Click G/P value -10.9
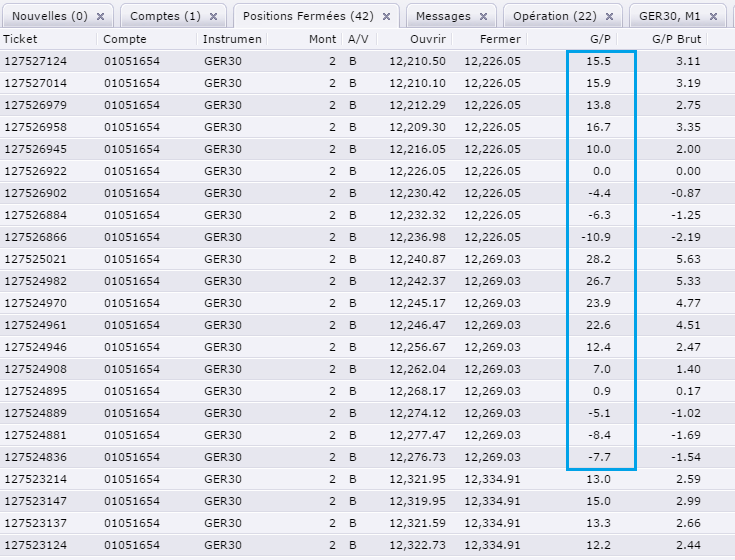Screen dimensions: 735x560 point(596,237)
